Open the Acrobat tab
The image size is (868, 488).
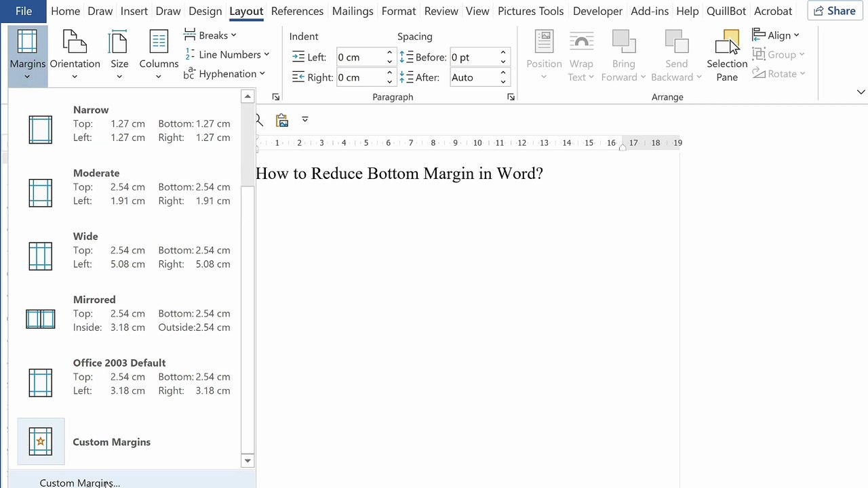point(773,11)
